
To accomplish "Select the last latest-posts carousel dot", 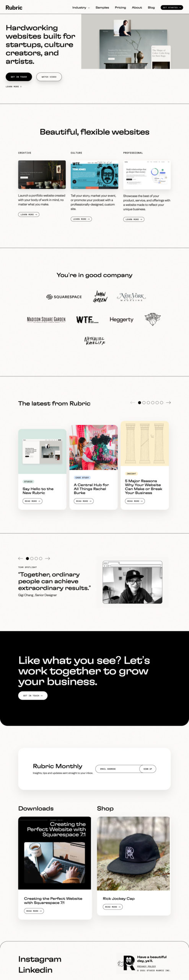I will click(161, 402).
